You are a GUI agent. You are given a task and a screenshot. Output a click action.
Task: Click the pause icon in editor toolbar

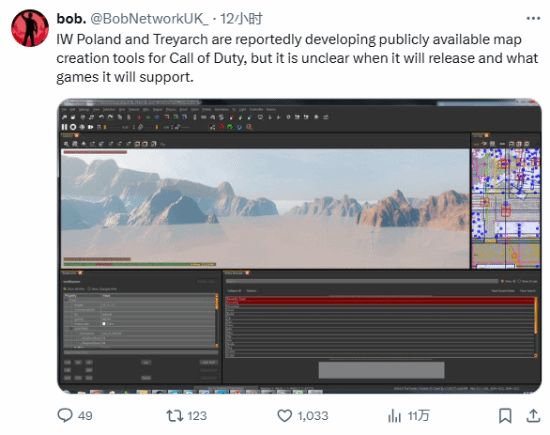pos(64,127)
